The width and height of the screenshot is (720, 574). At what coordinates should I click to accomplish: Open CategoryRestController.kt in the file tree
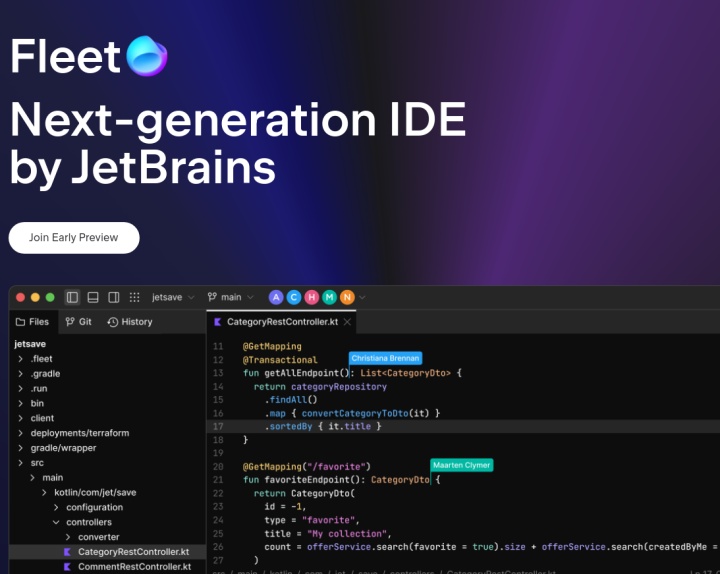(x=107, y=552)
